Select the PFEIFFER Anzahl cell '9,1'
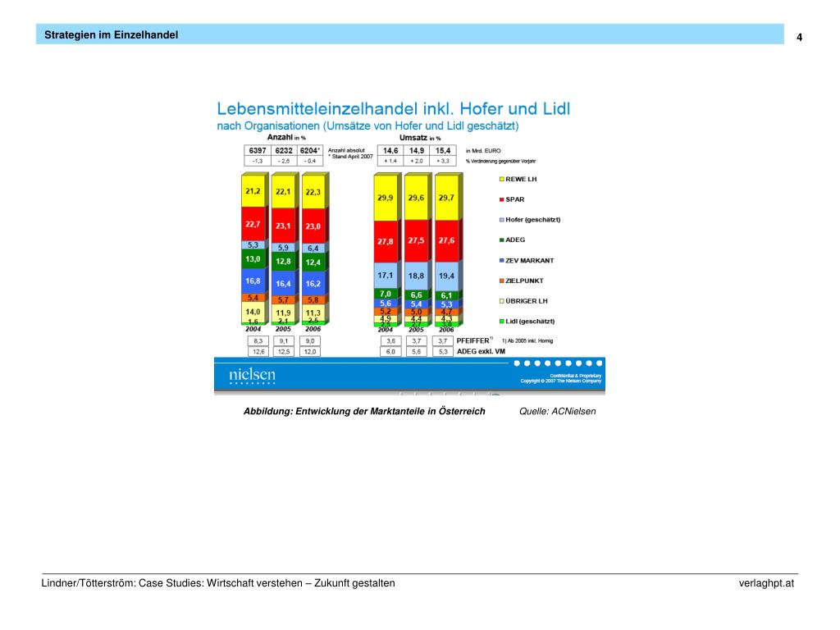The width and height of the screenshot is (840, 630). [x=284, y=340]
